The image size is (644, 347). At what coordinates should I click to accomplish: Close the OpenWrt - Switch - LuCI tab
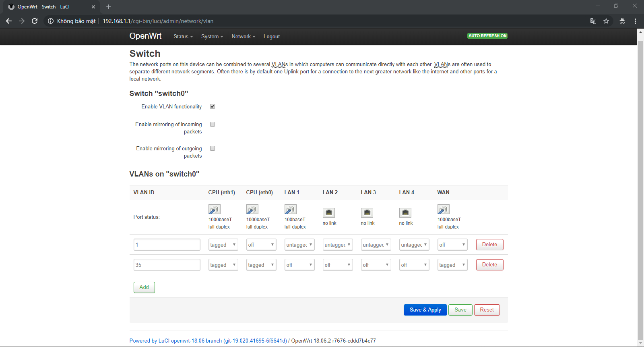point(93,7)
